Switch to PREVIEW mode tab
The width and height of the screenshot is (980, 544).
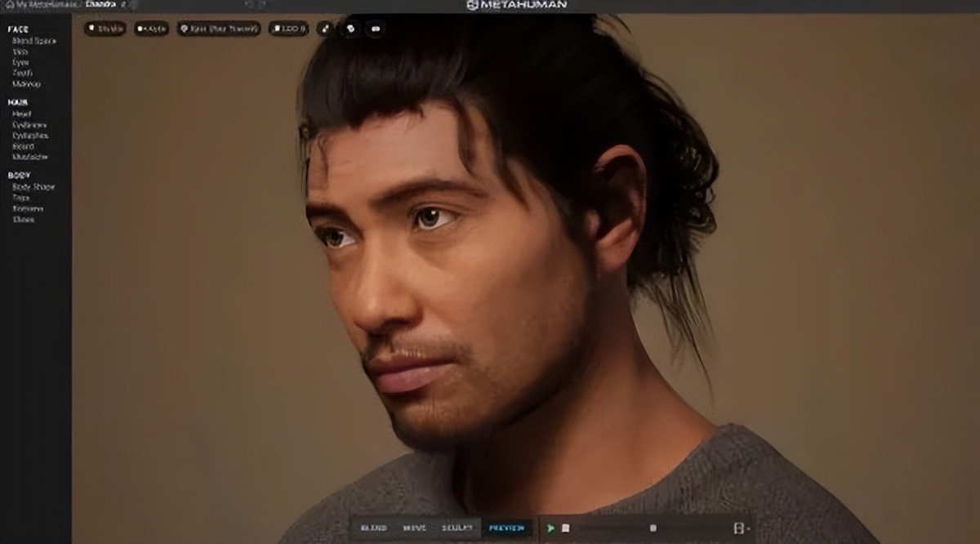pos(506,528)
